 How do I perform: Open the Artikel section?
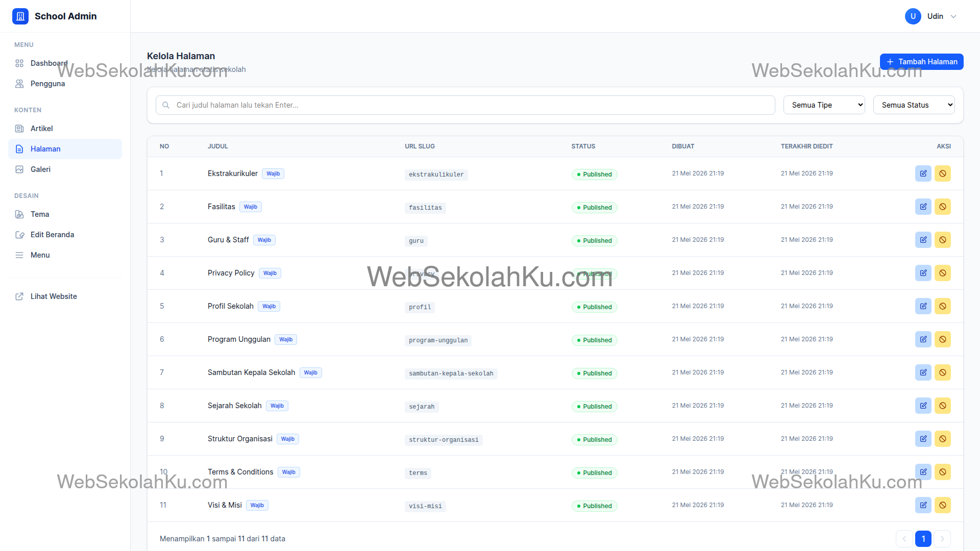click(65, 129)
